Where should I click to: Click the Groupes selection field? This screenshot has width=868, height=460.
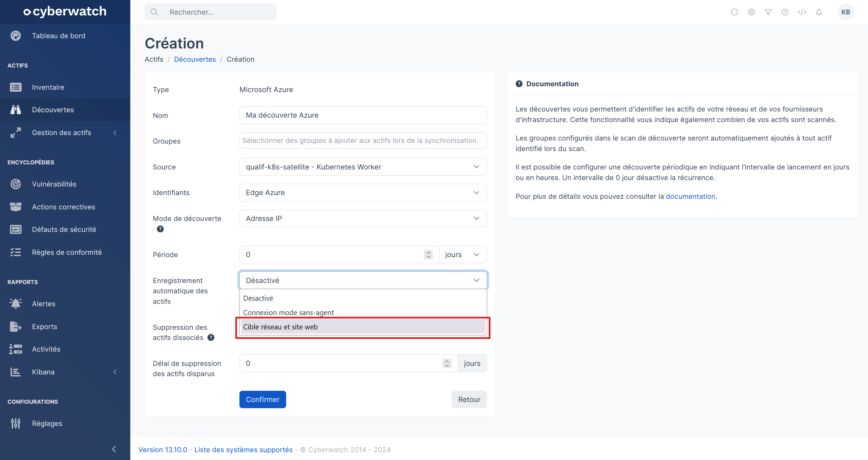(363, 141)
